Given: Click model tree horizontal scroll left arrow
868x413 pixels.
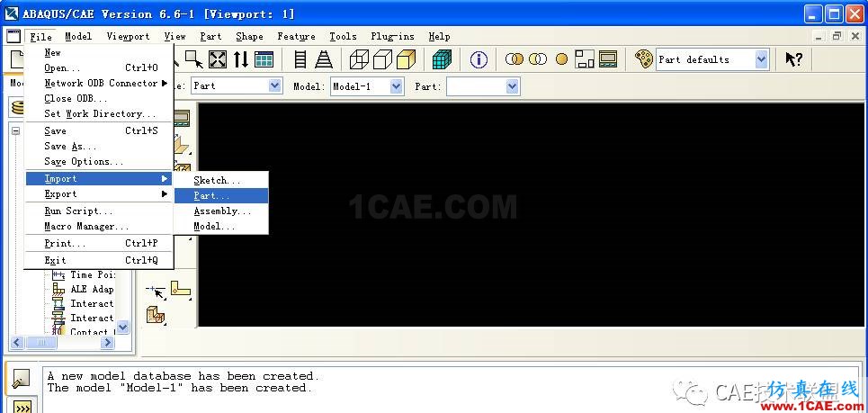Looking at the screenshot, I should (16, 343).
